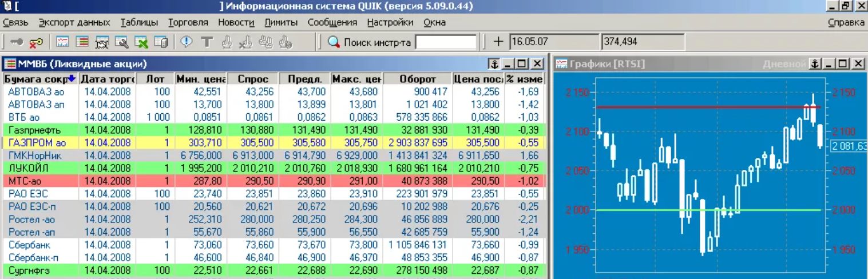Click the Дневной label in chart title bar
The height and width of the screenshot is (279, 868).
[x=784, y=63]
